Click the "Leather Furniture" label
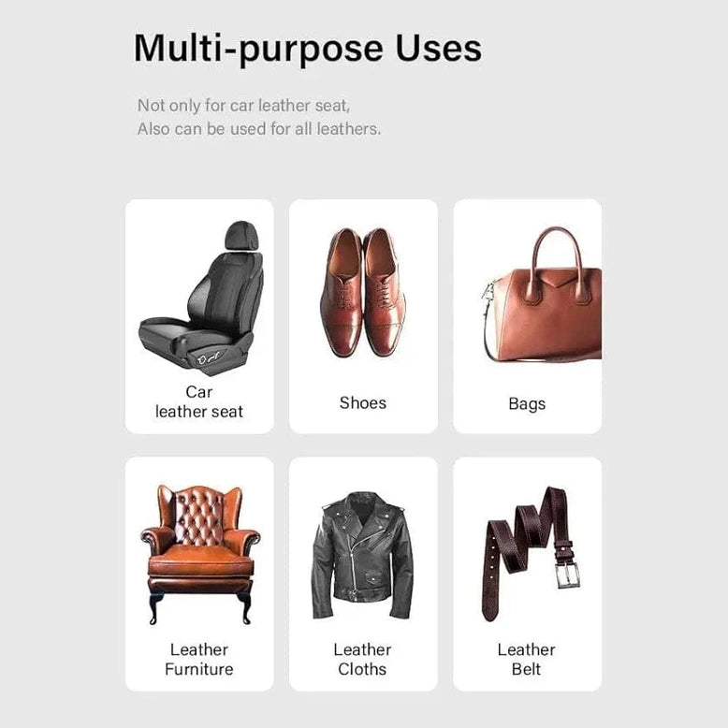The width and height of the screenshot is (728, 728). pyautogui.click(x=199, y=659)
